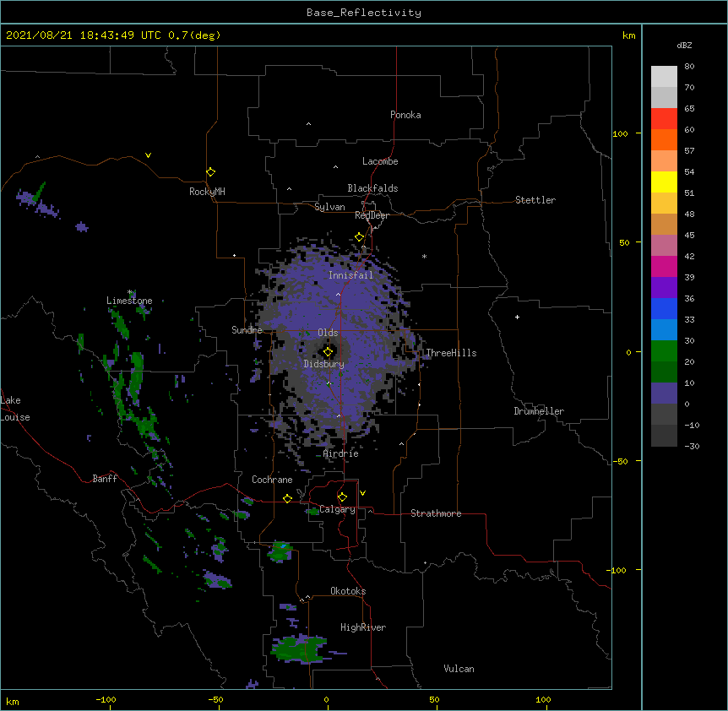Viewport: 728px width, 711px height.
Task: Click the yellow diamond marker above Calgary label
Action: tap(342, 497)
